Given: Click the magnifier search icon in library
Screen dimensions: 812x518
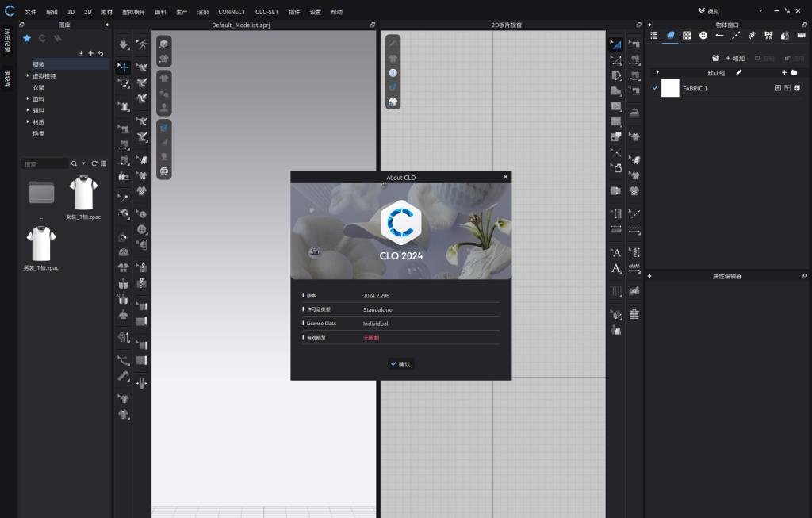Looking at the screenshot, I should (74, 163).
